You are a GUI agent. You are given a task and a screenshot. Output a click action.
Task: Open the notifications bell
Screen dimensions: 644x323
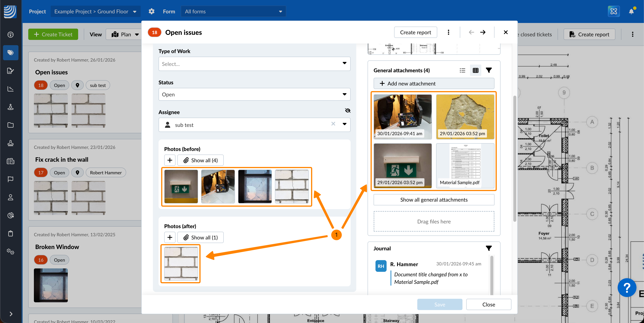631,11
